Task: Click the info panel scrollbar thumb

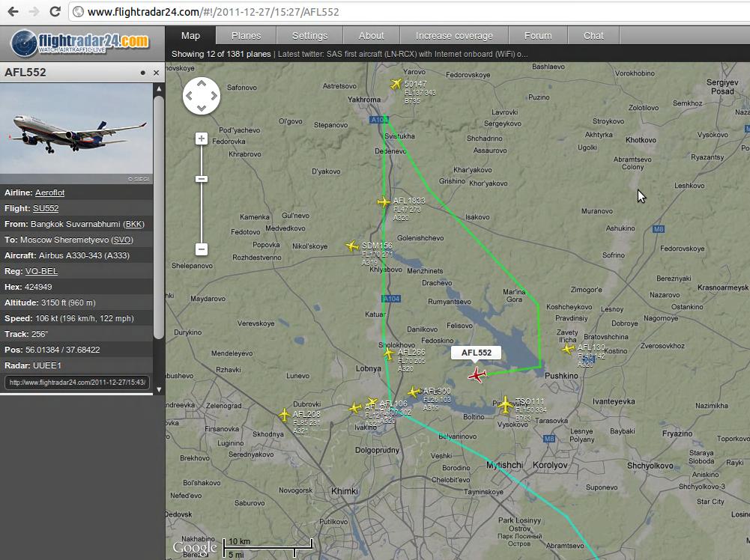Action: pos(159,217)
